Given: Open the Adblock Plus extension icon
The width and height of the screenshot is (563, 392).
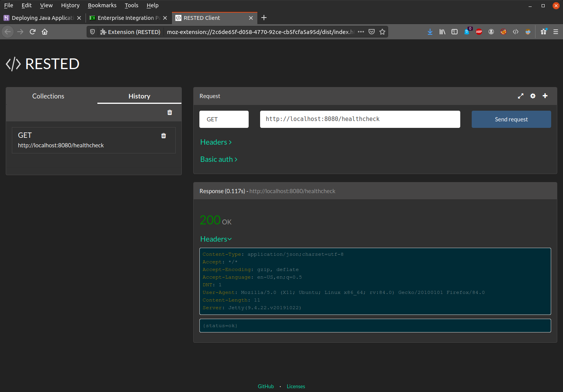Looking at the screenshot, I should point(479,32).
